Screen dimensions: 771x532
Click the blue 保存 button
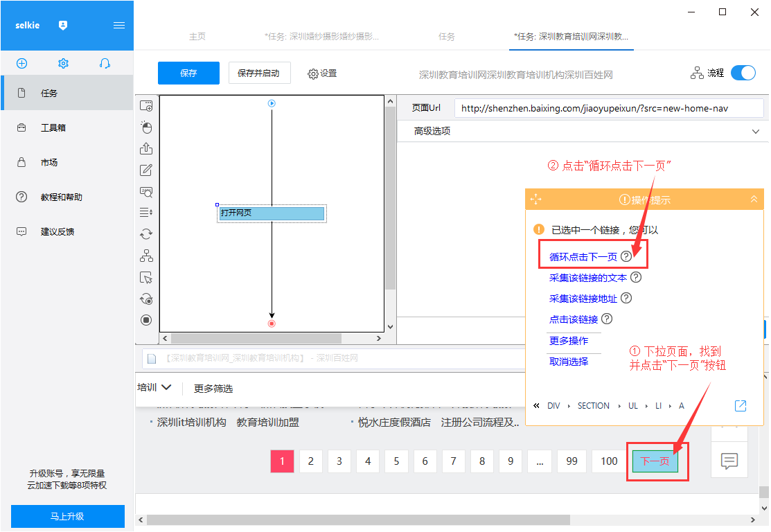pyautogui.click(x=188, y=73)
